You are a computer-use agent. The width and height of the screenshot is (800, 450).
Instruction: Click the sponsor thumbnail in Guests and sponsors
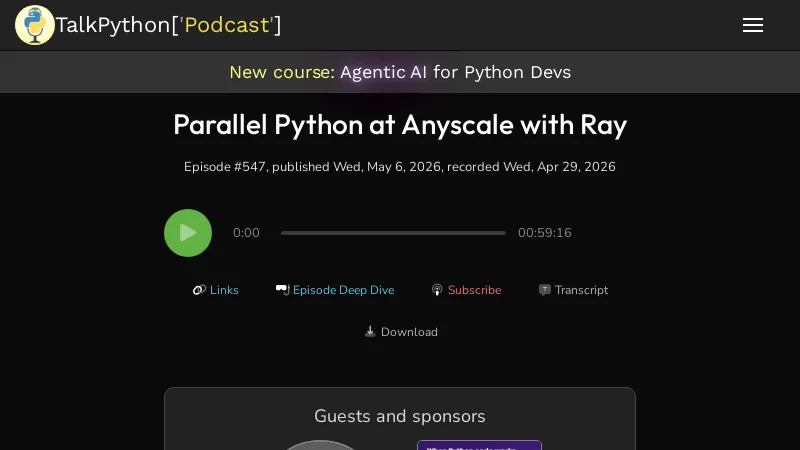coord(479,445)
